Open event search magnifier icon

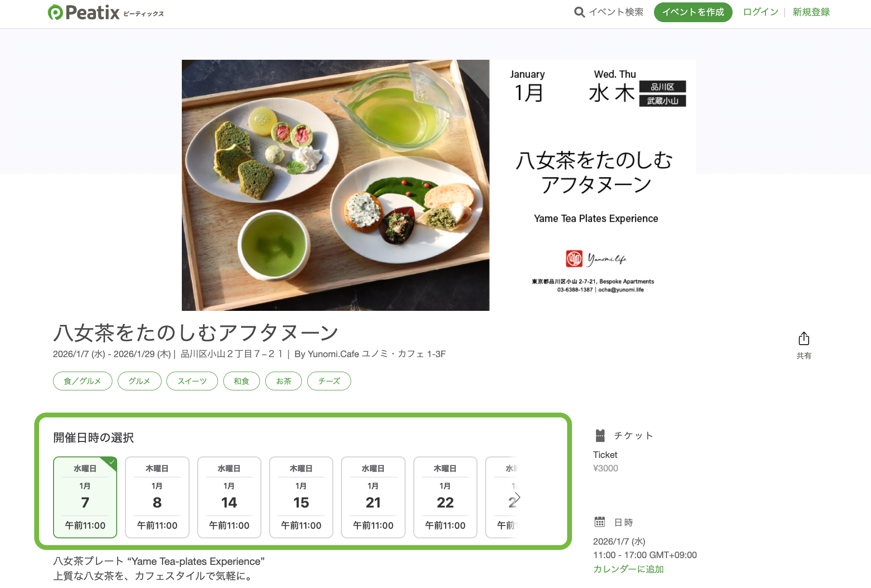pyautogui.click(x=579, y=12)
